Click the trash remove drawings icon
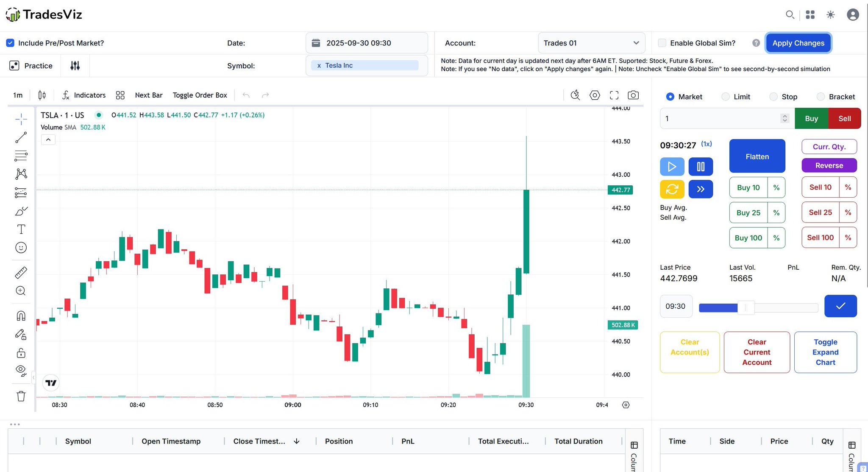Image resolution: width=868 pixels, height=472 pixels. click(21, 396)
